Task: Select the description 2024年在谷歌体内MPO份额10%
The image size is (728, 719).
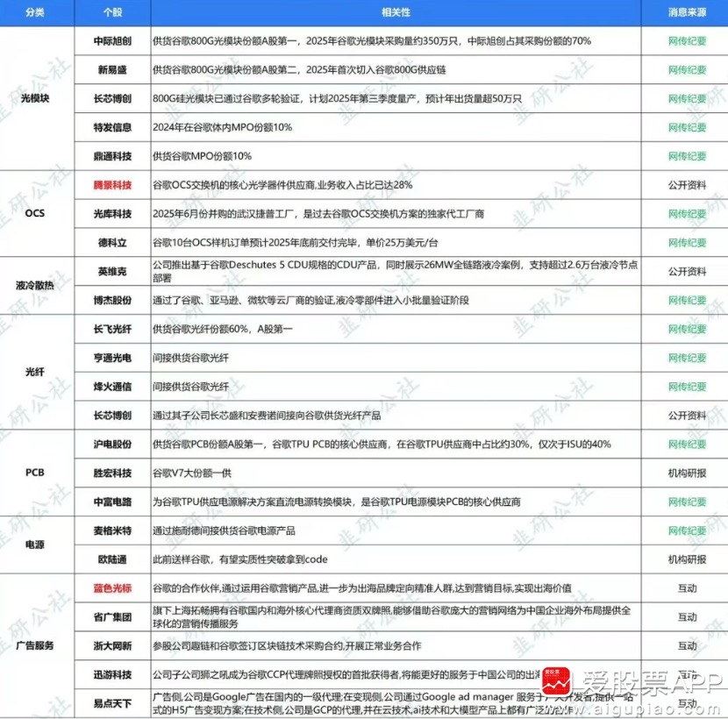Action: point(223,127)
